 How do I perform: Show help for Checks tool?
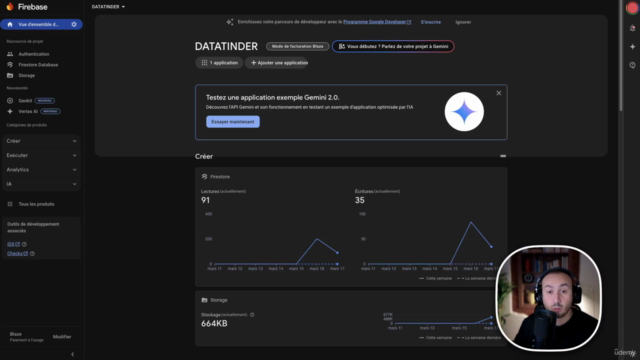pyautogui.click(x=32, y=253)
